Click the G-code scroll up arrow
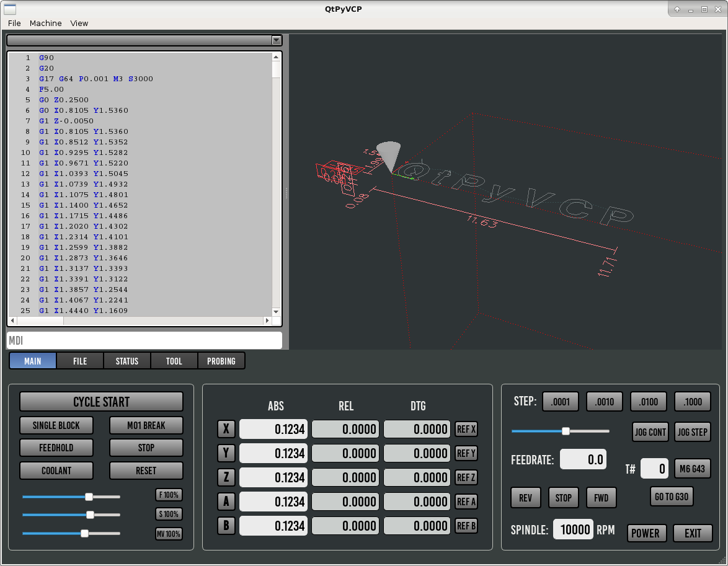 [x=276, y=56]
